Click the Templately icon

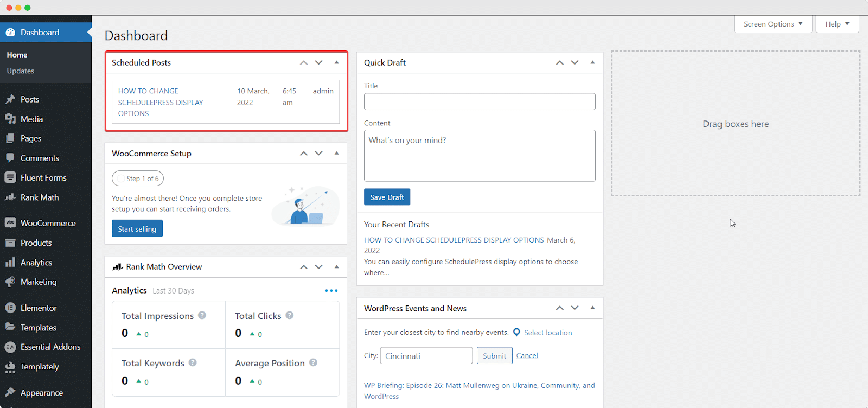point(10,367)
